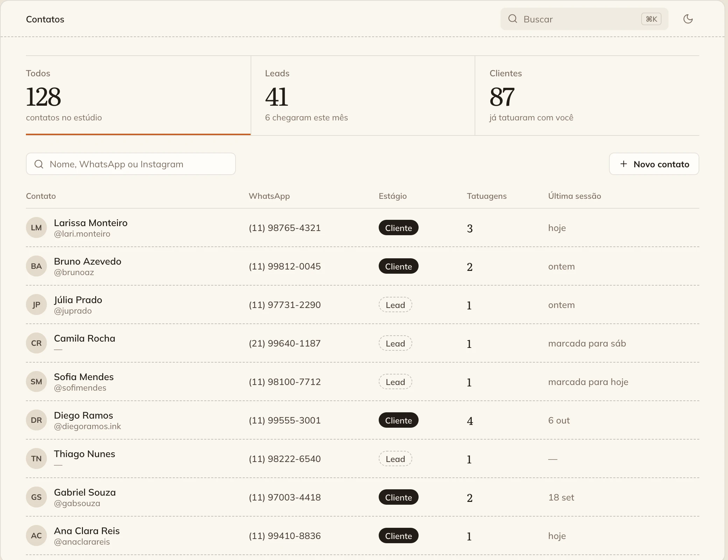Image resolution: width=728 pixels, height=560 pixels.
Task: Switch to the Leads tab
Action: (x=363, y=96)
